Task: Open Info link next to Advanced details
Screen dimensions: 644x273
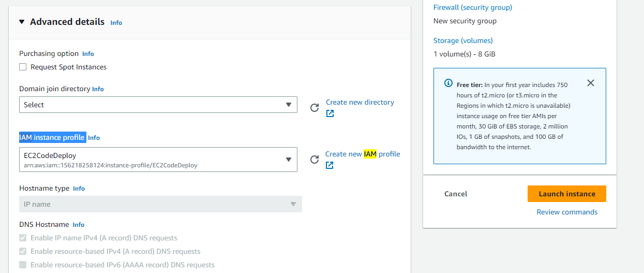Action: pyautogui.click(x=116, y=23)
